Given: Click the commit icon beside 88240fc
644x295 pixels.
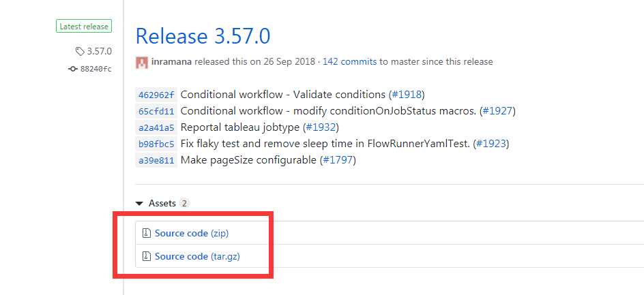Looking at the screenshot, I should [x=73, y=69].
